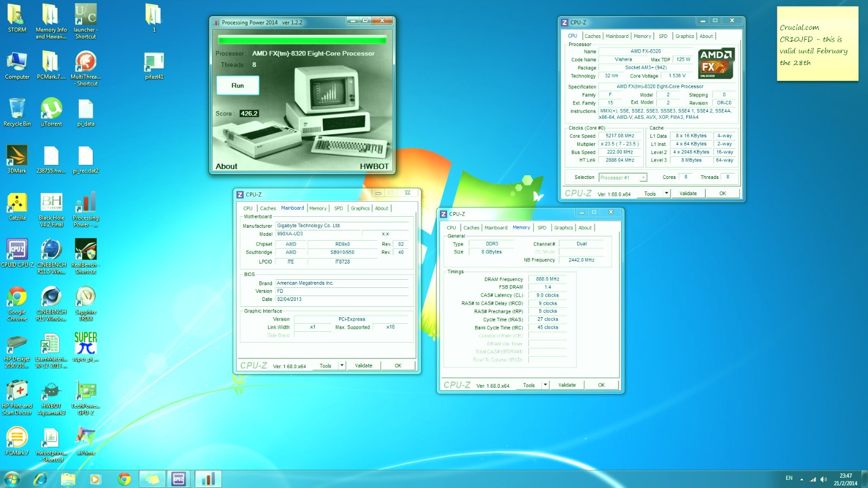Open the Recycle Bin
This screenshot has height=488, width=868.
tap(17, 113)
